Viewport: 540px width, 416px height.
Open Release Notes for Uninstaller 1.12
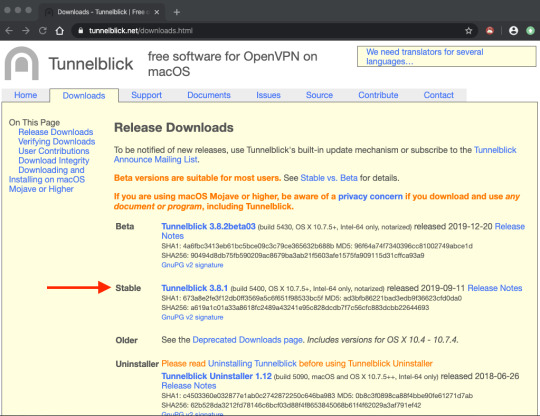(189, 386)
